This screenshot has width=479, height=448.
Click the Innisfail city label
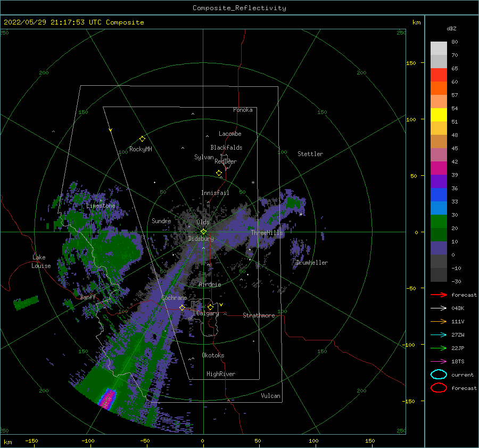tap(215, 193)
